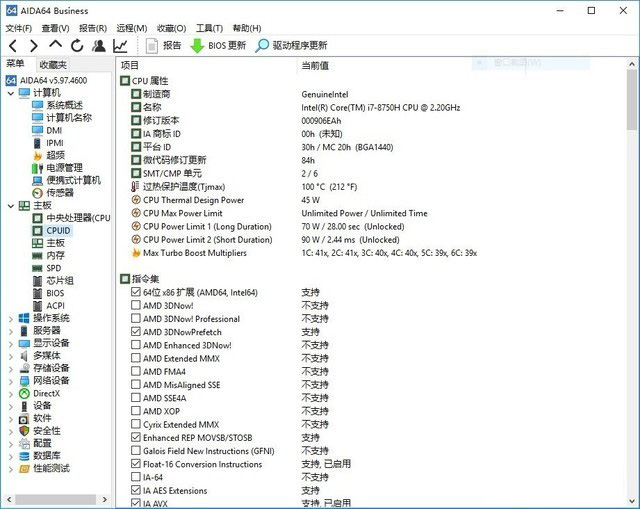Click the up-level arrow toolbar icon
This screenshot has width=640, height=509.
(56, 44)
